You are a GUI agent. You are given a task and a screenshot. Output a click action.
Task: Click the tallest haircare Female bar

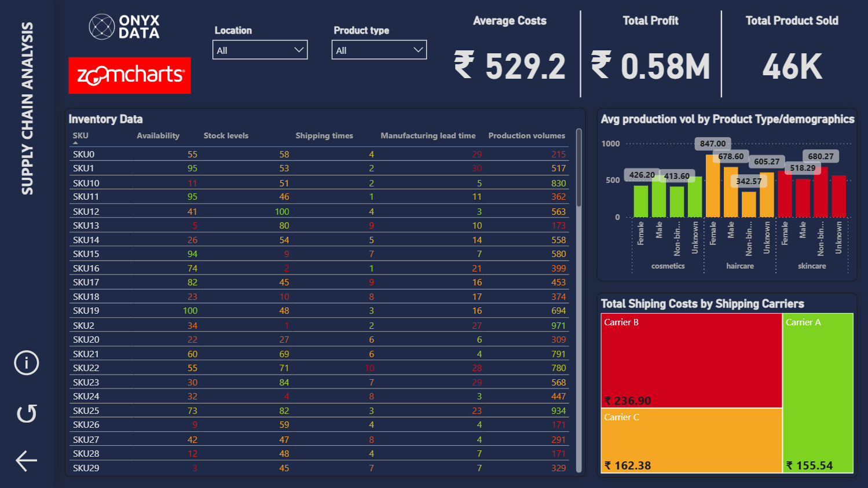713,186
